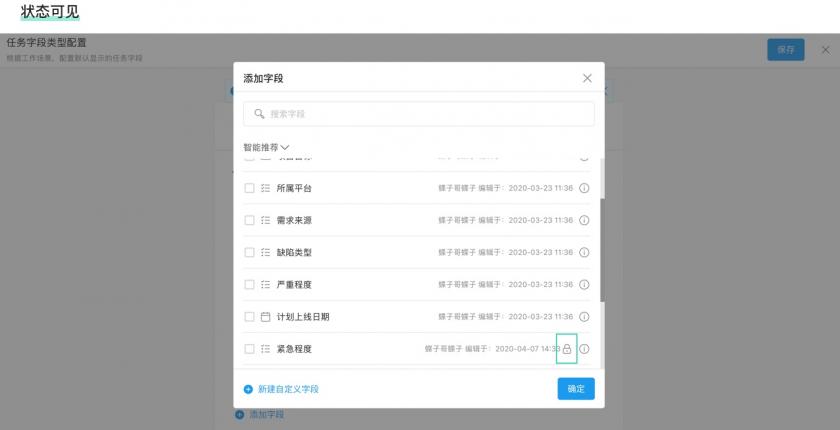
Task: Click list-type icon beside 需求来源
Action: [x=265, y=220]
